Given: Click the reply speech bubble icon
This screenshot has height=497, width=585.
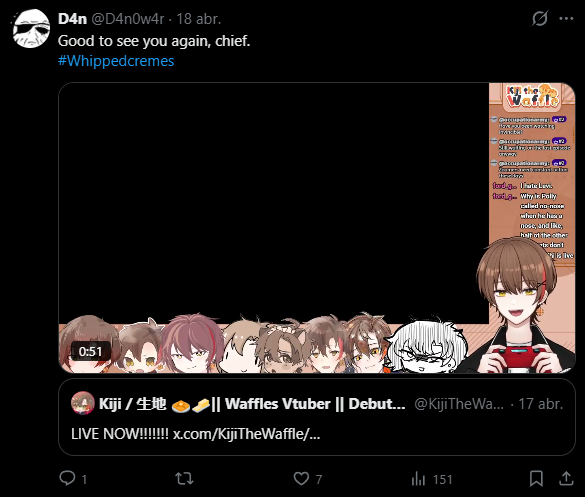Looking at the screenshot, I should coord(68,478).
